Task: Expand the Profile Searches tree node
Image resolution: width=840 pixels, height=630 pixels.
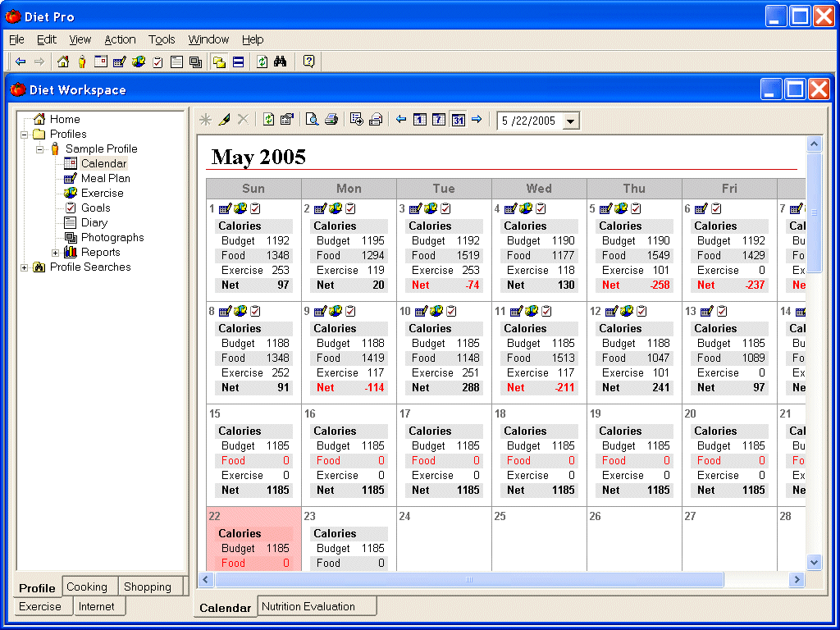Action: pyautogui.click(x=24, y=267)
